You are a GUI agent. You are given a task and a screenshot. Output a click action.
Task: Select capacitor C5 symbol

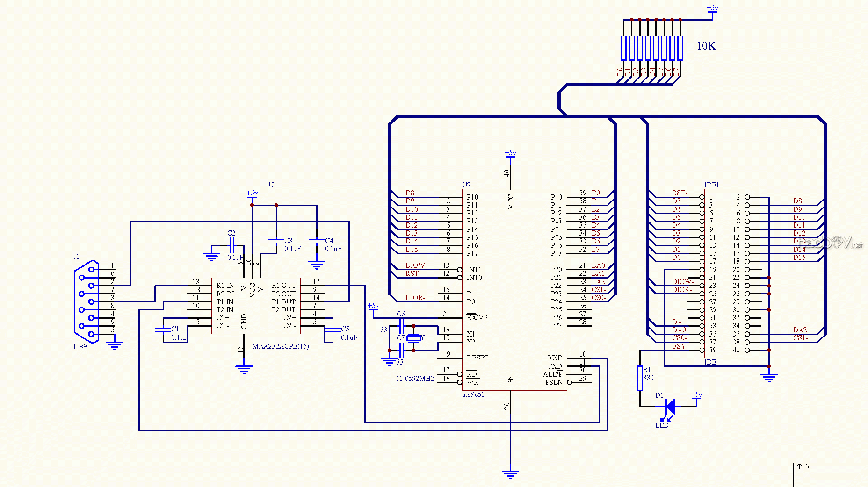click(x=333, y=330)
